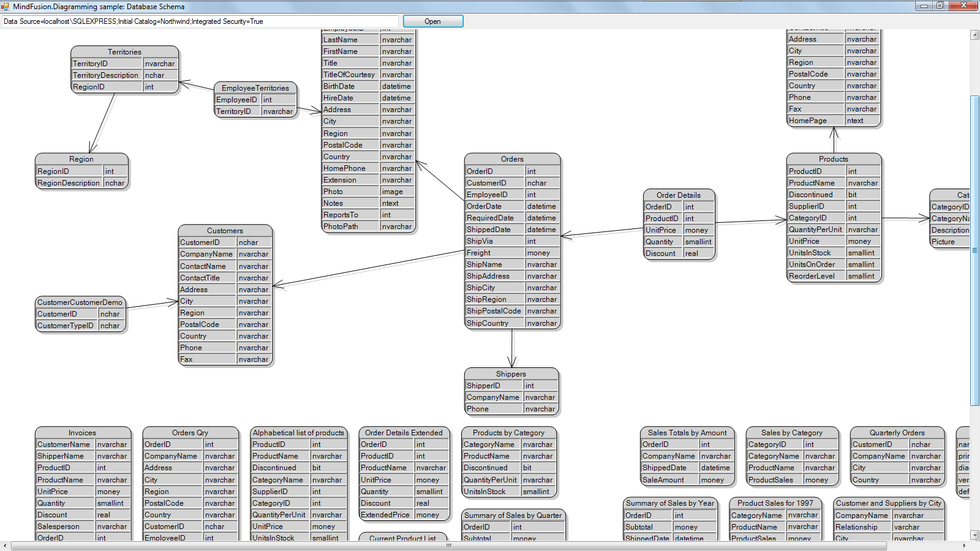Click the Shippers table header
The height and width of the screenshot is (551, 980).
pos(511,373)
